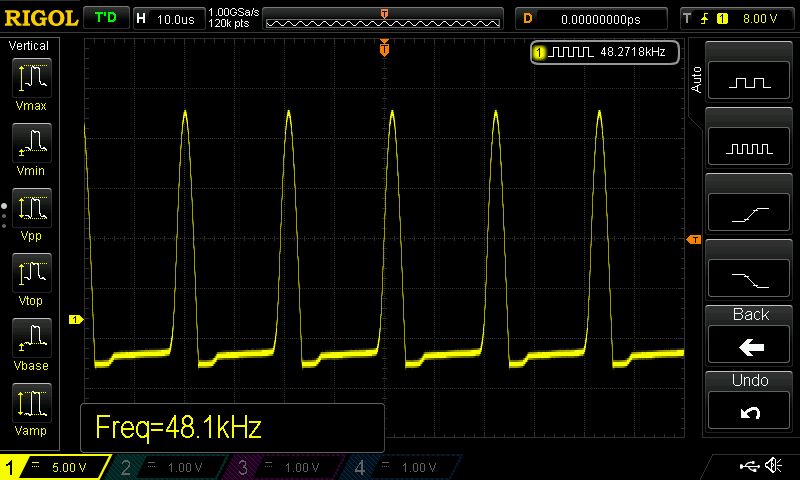The image size is (800, 480).
Task: Click the orange trigger level marker
Action: tap(692, 240)
